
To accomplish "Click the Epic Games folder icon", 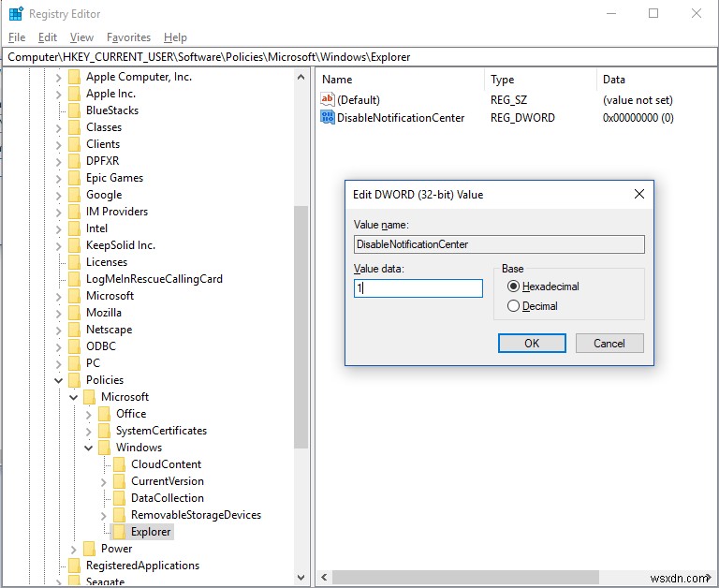I will 74,178.
